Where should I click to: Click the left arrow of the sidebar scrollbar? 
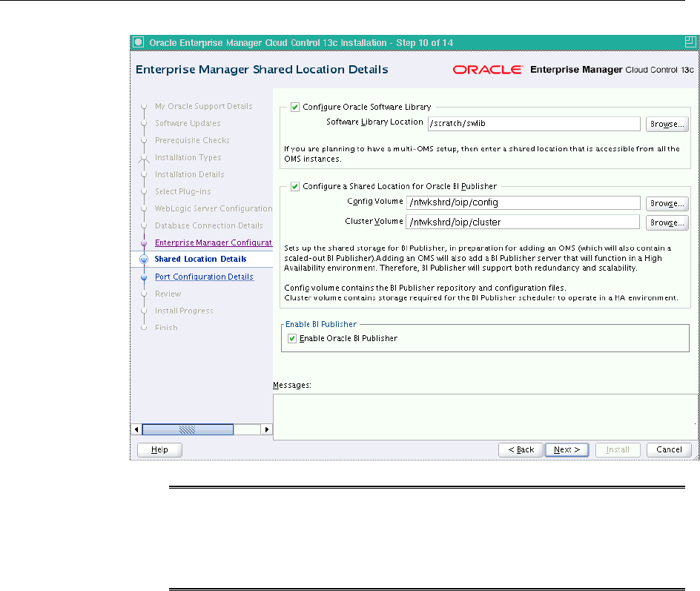136,429
